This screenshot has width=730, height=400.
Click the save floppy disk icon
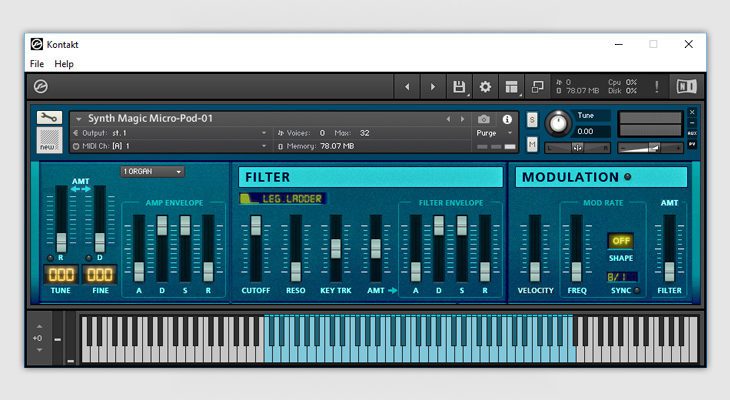pos(458,87)
